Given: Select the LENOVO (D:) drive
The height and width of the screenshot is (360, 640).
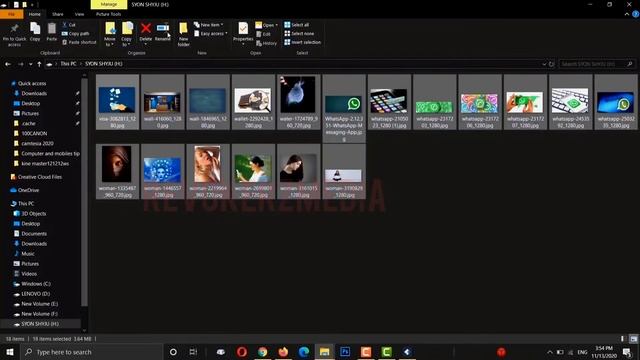Looking at the screenshot, I should 35,294.
